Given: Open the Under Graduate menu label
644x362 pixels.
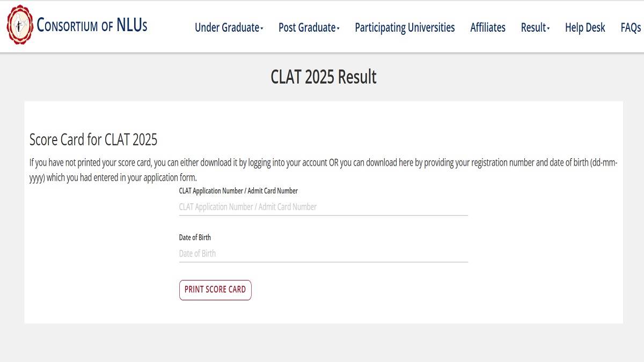Looking at the screenshot, I should tap(226, 27).
